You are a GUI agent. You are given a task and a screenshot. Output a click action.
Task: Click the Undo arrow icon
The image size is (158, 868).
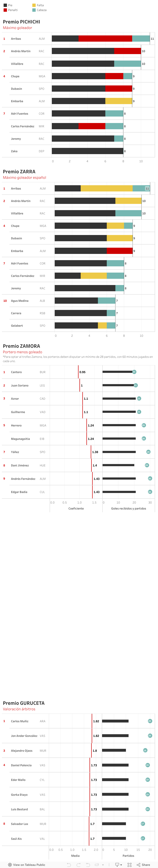point(69,865)
